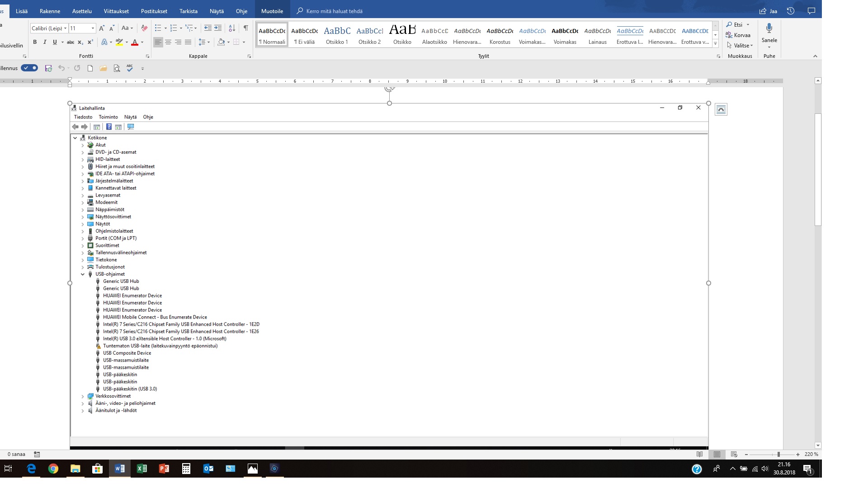The image size is (868, 488).
Task: Align paragraph text to the right
Action: click(178, 42)
